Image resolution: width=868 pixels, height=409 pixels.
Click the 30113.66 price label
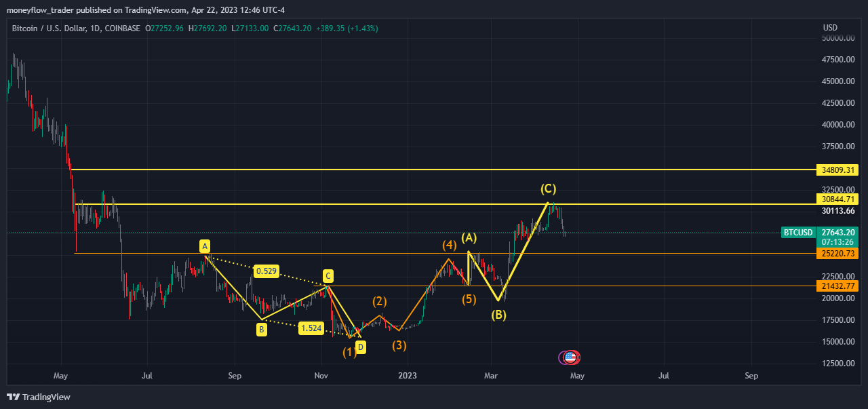(x=838, y=211)
